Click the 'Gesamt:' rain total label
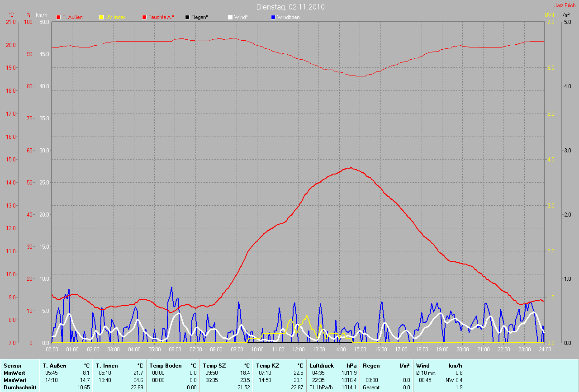The height and width of the screenshot is (392, 579). pyautogui.click(x=371, y=387)
